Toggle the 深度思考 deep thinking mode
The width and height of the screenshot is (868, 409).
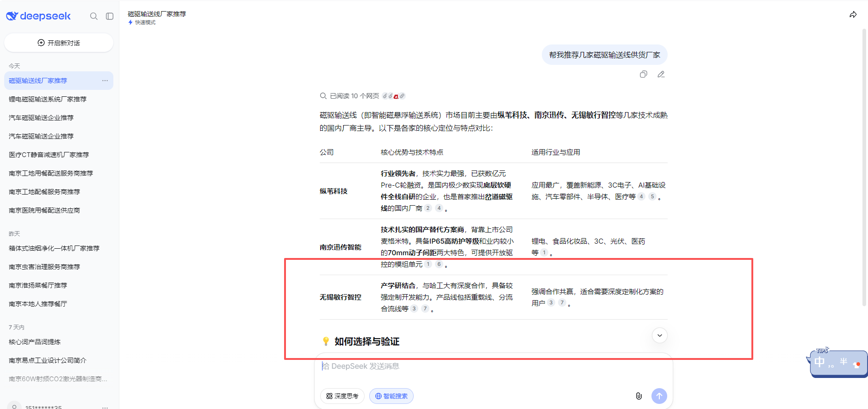click(342, 396)
